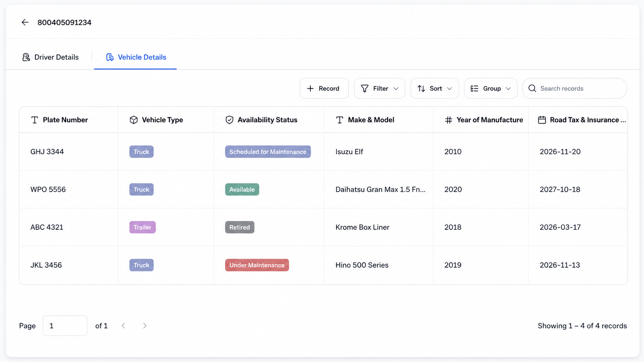The image size is (644, 362).
Task: Click the Vehicle Type cube icon
Action: tap(134, 120)
